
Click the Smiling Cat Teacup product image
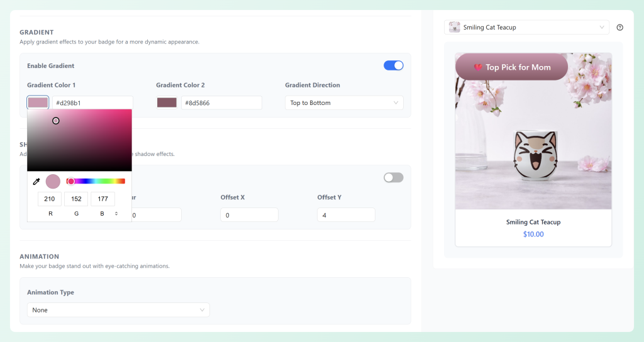pyautogui.click(x=533, y=131)
